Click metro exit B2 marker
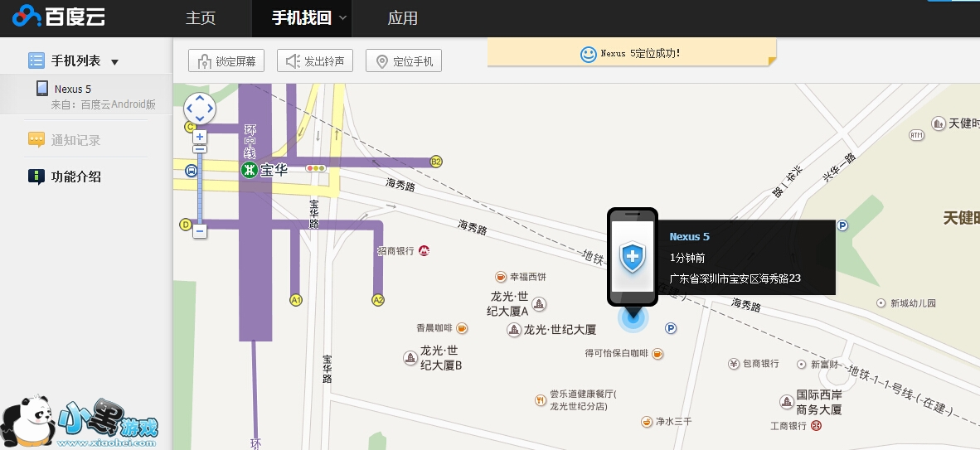Viewport: 980px width, 450px height. pos(436,162)
